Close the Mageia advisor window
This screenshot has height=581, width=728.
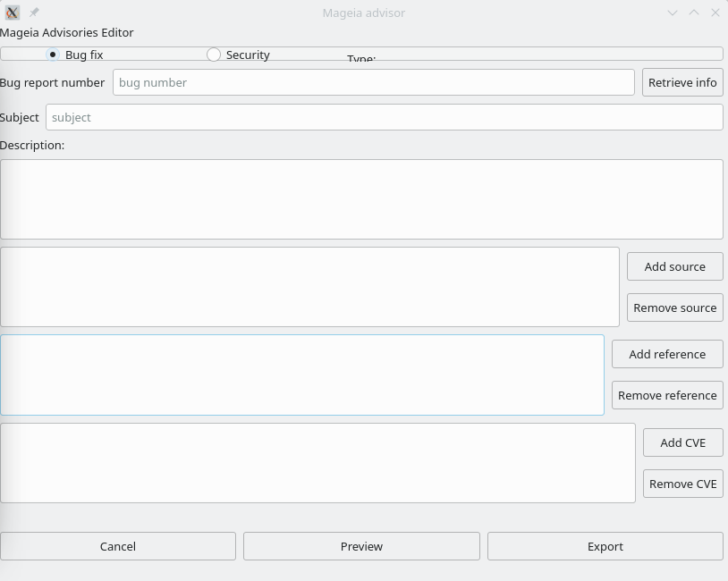715,13
